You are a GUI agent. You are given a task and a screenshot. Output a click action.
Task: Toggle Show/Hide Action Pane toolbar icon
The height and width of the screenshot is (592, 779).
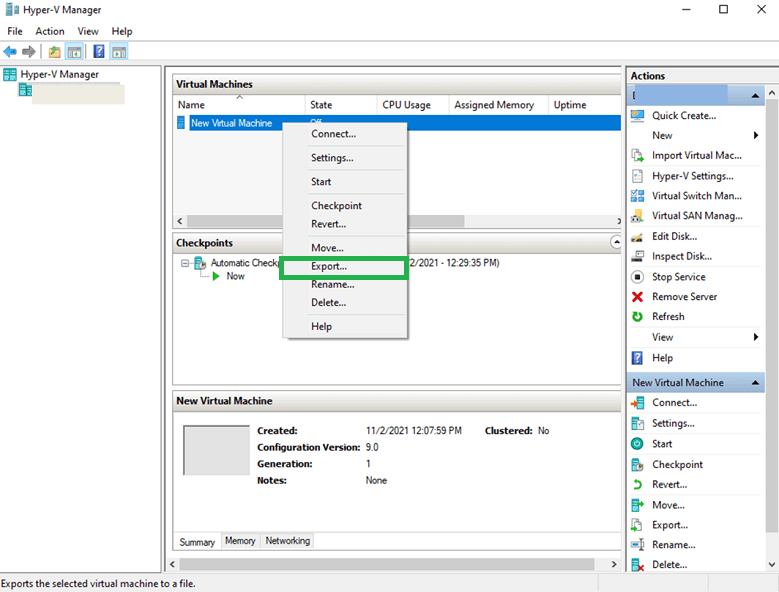pos(119,51)
